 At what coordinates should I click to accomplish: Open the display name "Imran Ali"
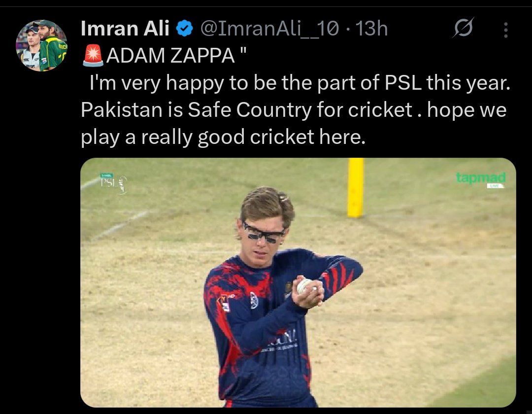pos(125,30)
